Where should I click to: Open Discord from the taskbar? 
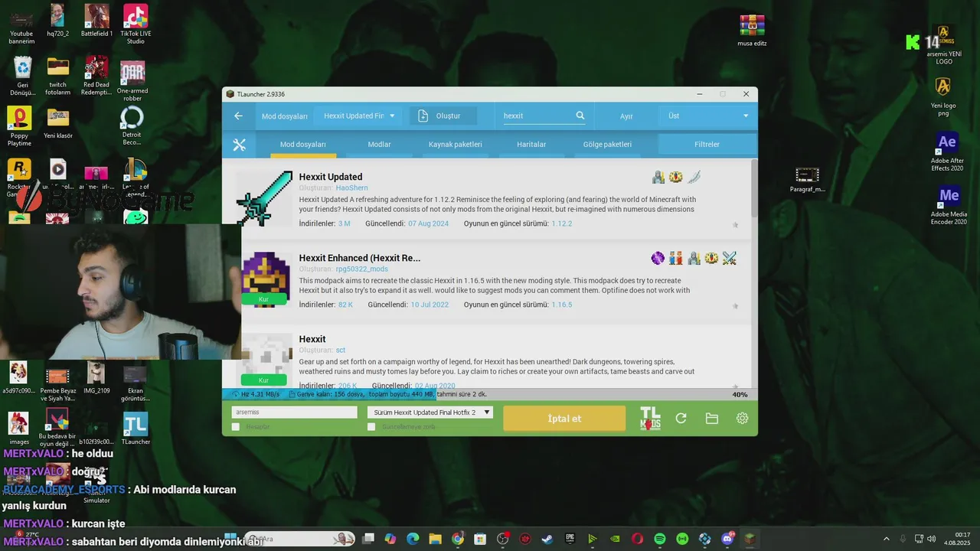click(x=727, y=539)
